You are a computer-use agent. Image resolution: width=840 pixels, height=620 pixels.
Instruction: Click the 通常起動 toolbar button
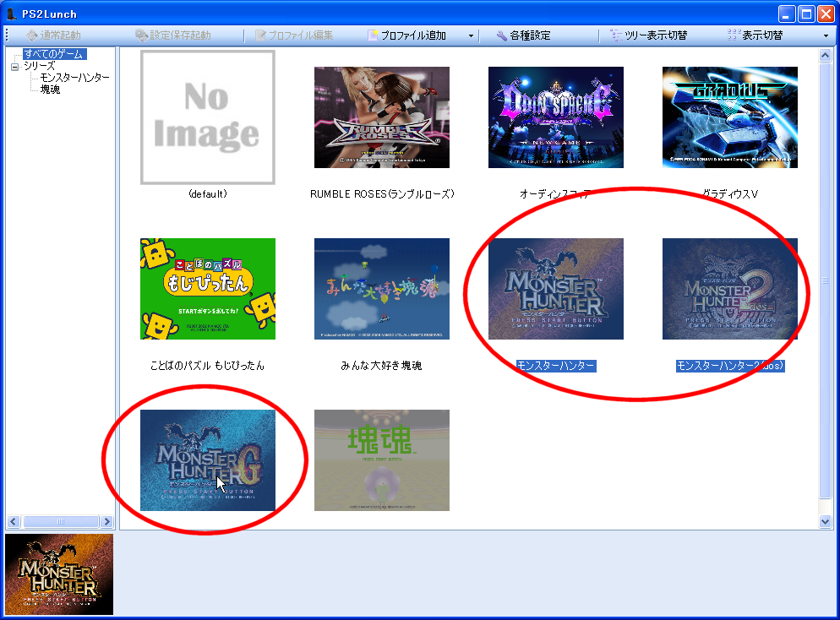point(53,35)
